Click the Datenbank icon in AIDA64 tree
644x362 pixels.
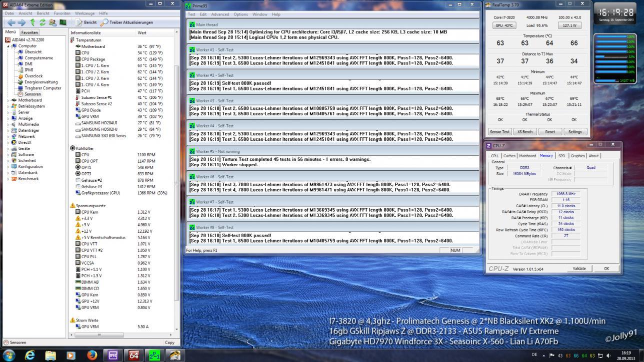[x=14, y=173]
